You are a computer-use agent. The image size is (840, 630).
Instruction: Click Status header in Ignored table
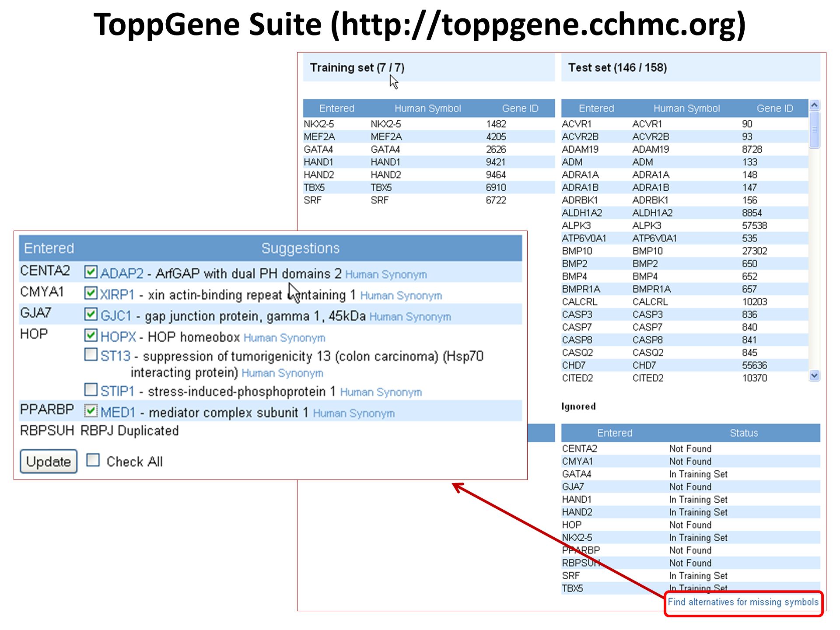point(744,433)
